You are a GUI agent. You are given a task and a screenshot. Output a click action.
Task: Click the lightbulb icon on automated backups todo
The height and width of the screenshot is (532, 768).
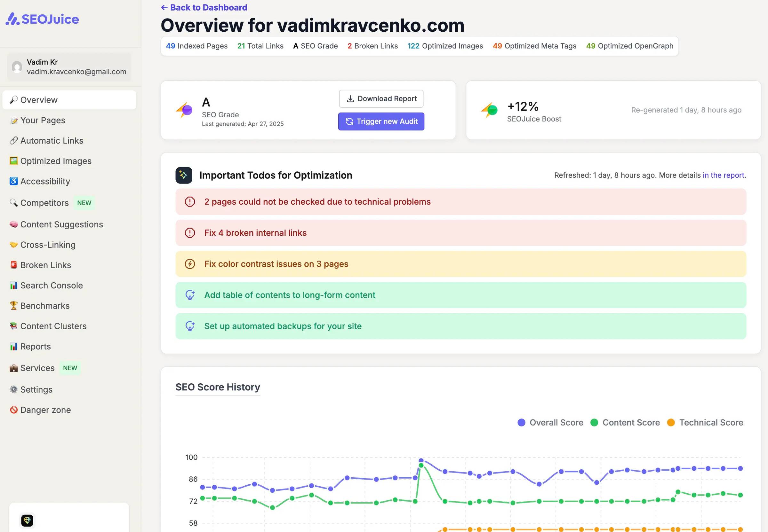tap(190, 326)
